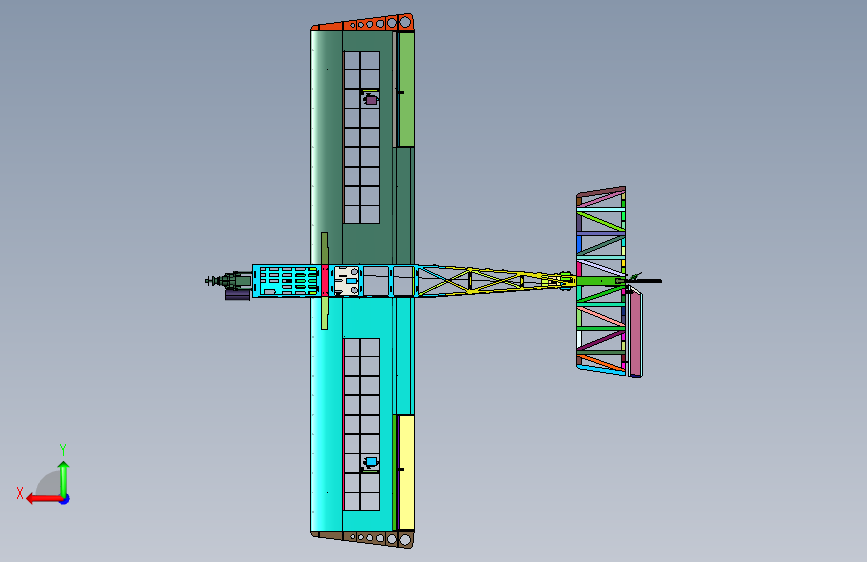Viewport: 867px width, 562px height.
Task: Select the light green aileron on upper wing
Action: coord(406,89)
